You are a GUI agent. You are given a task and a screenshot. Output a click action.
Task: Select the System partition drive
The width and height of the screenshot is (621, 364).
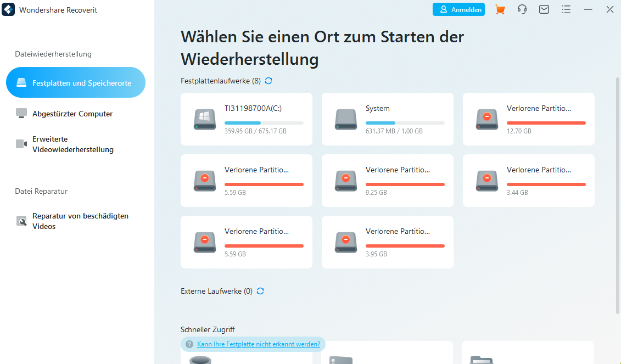(387, 119)
